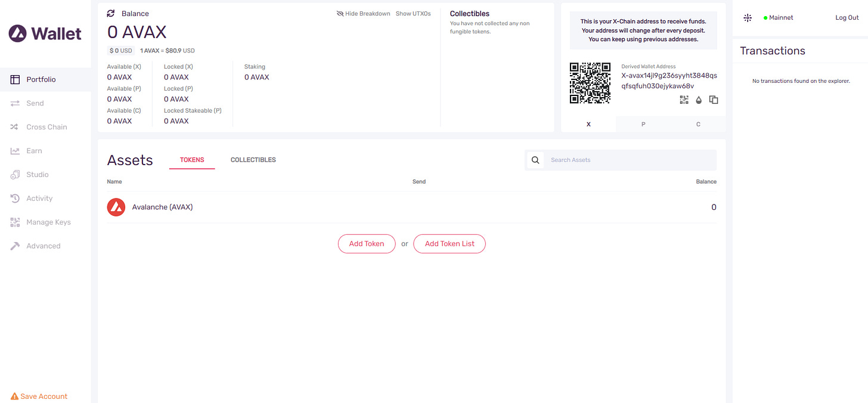Screen dimensions: 868x403
Task: Click the 0 AVAX total balance
Action: pyautogui.click(x=137, y=32)
